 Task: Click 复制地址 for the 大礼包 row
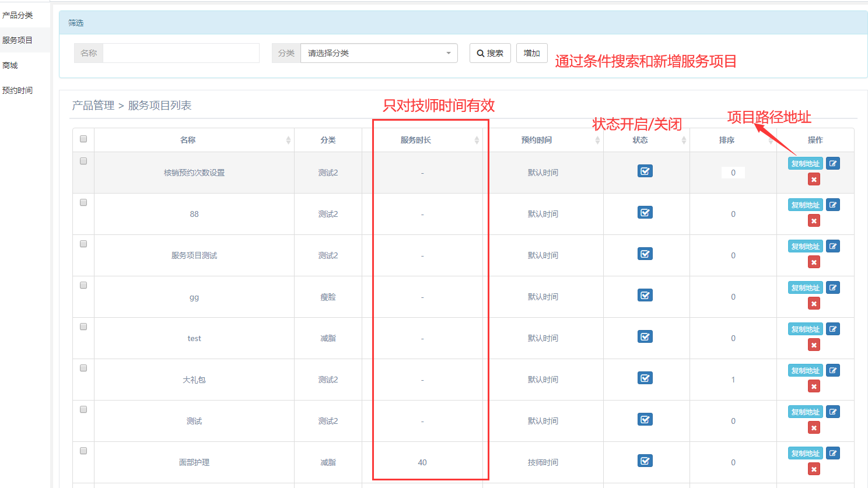point(805,371)
